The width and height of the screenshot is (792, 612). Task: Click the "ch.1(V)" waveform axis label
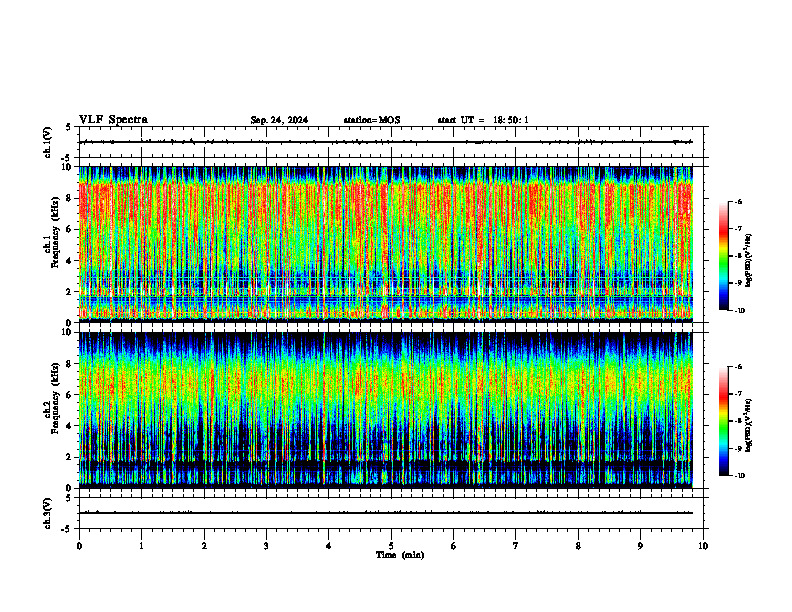[47, 142]
